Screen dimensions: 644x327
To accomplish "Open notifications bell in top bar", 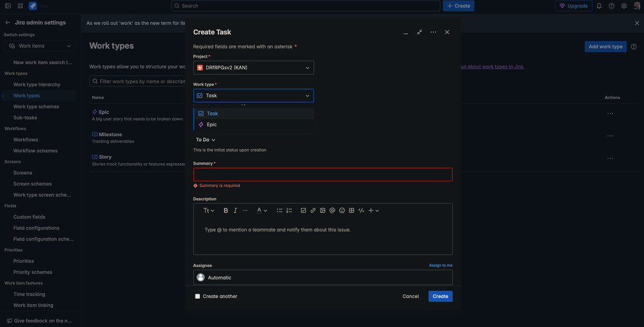I will tap(600, 6).
